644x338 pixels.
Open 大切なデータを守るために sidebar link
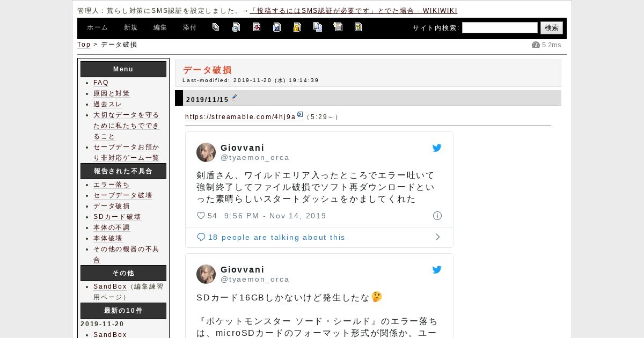pyautogui.click(x=127, y=126)
